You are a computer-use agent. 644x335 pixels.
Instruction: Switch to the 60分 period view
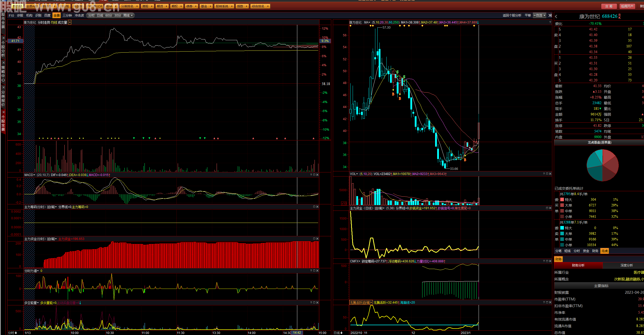click(x=109, y=15)
